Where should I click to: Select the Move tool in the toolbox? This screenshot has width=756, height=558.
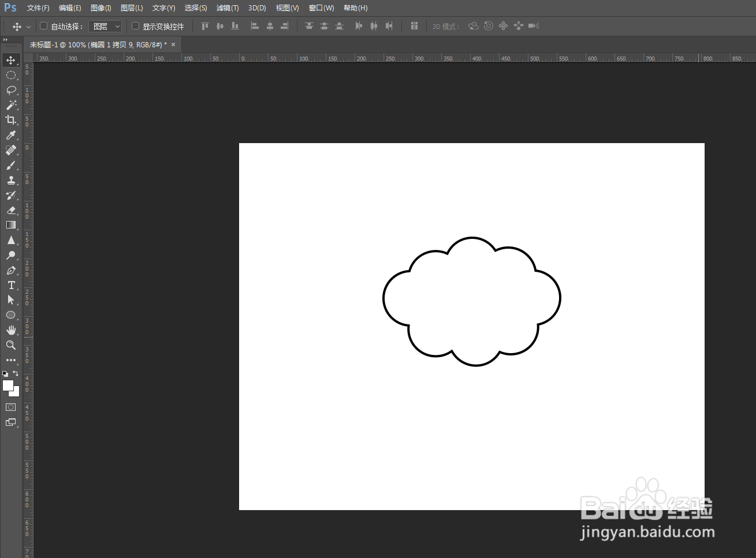(11, 60)
